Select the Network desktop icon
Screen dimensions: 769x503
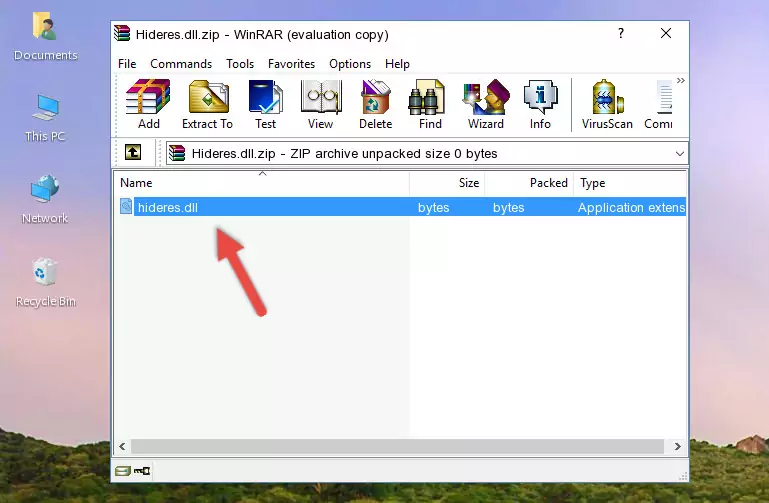(45, 199)
